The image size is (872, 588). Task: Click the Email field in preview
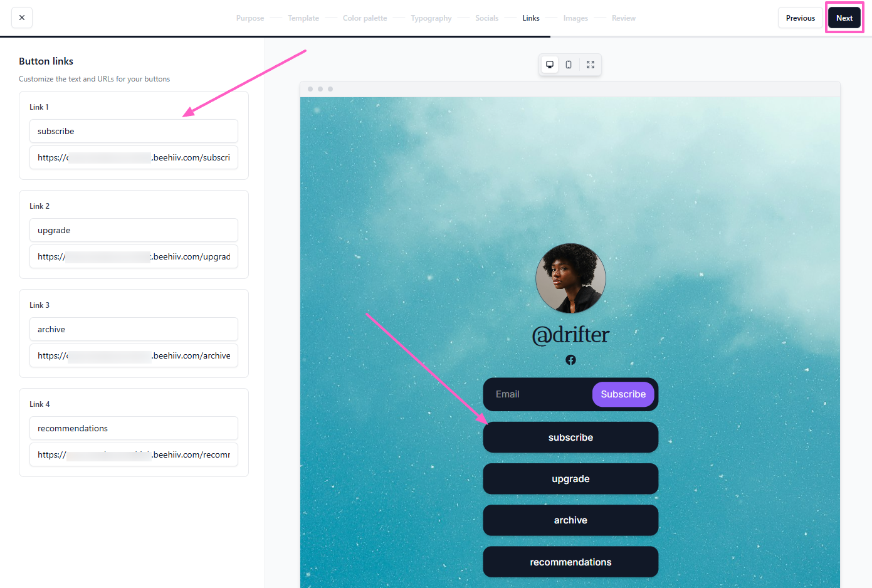pyautogui.click(x=537, y=394)
